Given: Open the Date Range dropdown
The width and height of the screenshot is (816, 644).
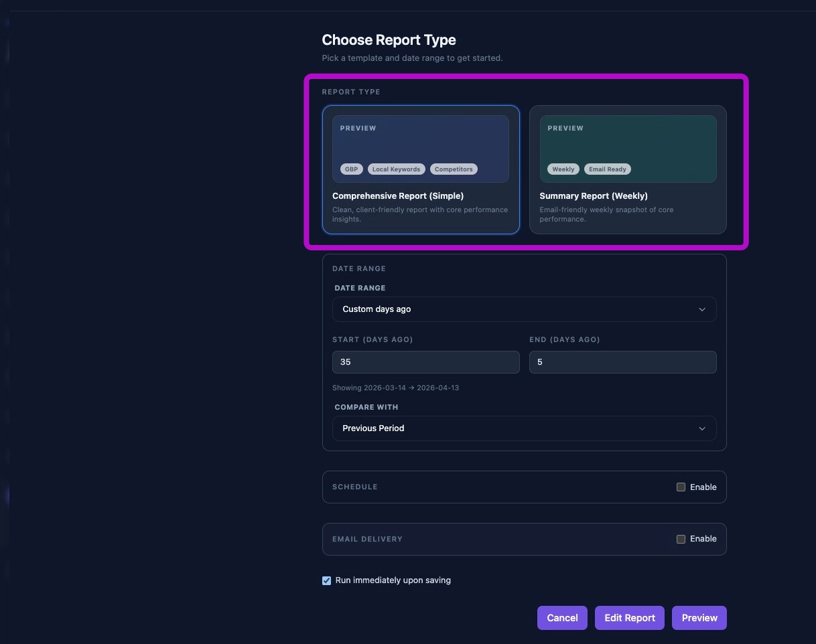Looking at the screenshot, I should tap(525, 309).
